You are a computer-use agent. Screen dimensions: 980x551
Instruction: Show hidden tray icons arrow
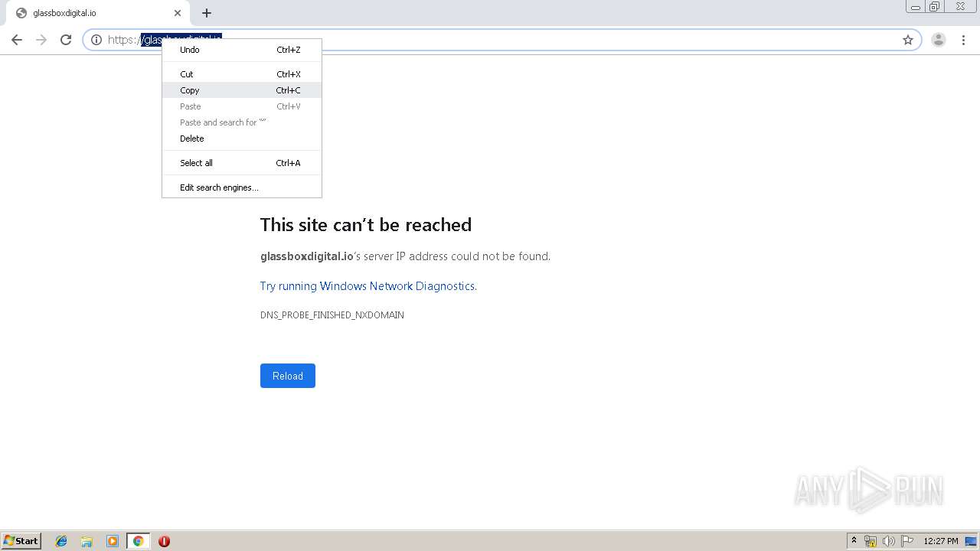click(x=854, y=541)
